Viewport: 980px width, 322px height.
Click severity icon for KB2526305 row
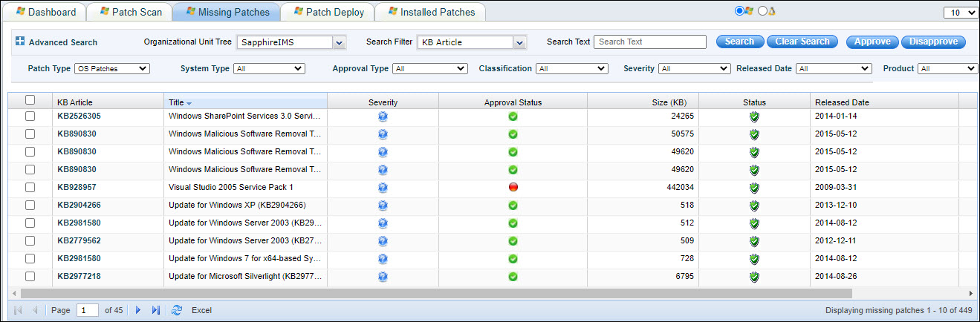pos(383,116)
